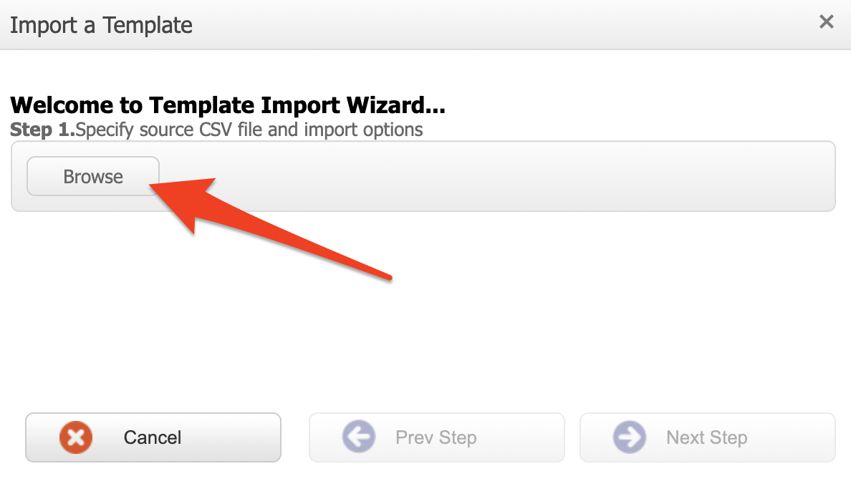Screen dimensions: 851x504
Task: Click the blue circle arrow on the Next Step control
Action: (x=630, y=437)
